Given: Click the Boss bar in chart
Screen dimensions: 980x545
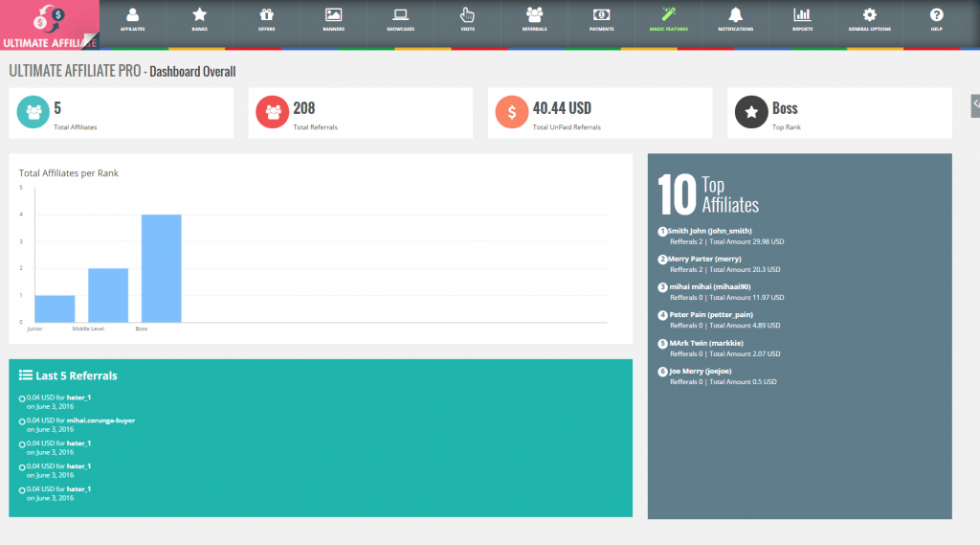Looking at the screenshot, I should (161, 268).
